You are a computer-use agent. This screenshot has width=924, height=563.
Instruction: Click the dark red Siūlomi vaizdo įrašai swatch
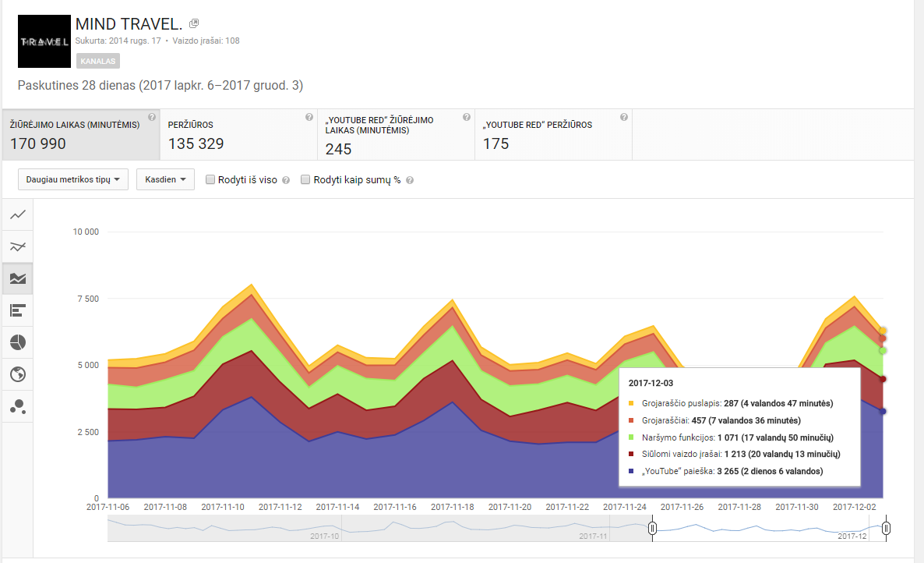[x=631, y=454]
